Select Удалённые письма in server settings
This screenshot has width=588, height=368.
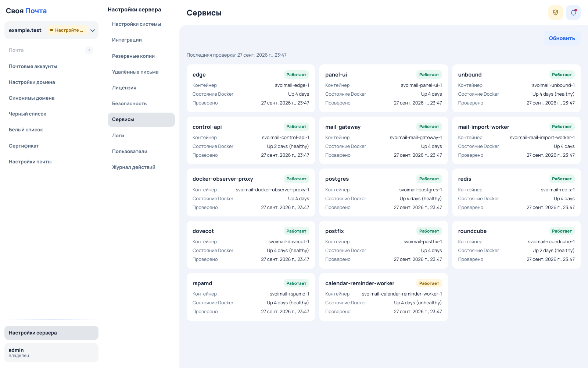[x=141, y=72]
